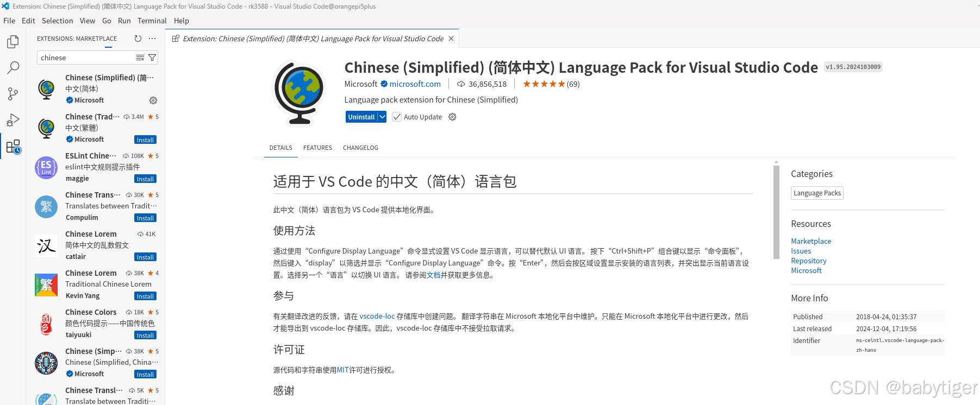Image resolution: width=980 pixels, height=405 pixels.
Task: Open the 文档 documentation link
Action: point(433,275)
